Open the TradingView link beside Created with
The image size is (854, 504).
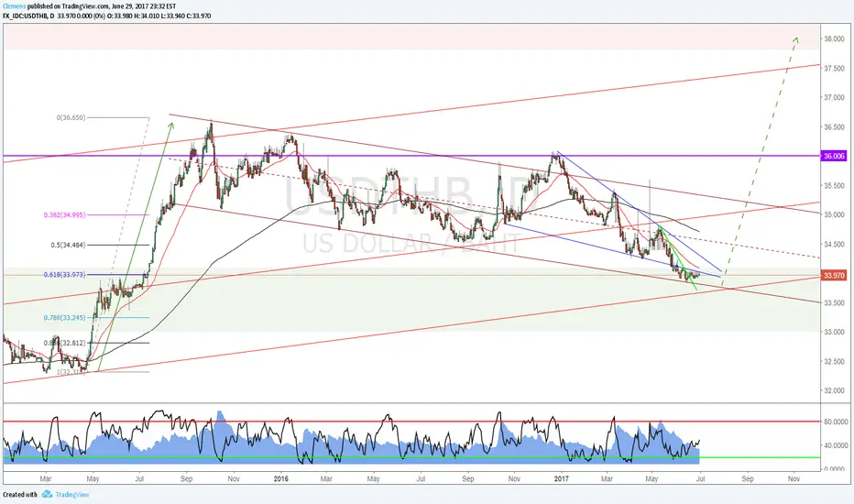(71, 495)
